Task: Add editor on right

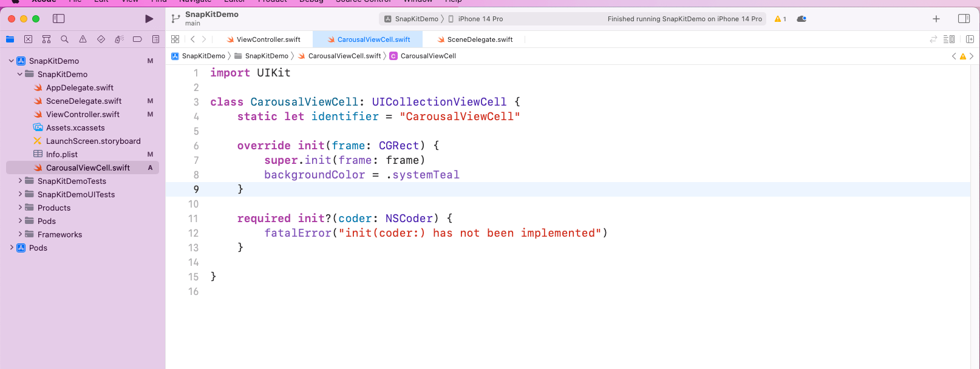Action: pos(970,39)
